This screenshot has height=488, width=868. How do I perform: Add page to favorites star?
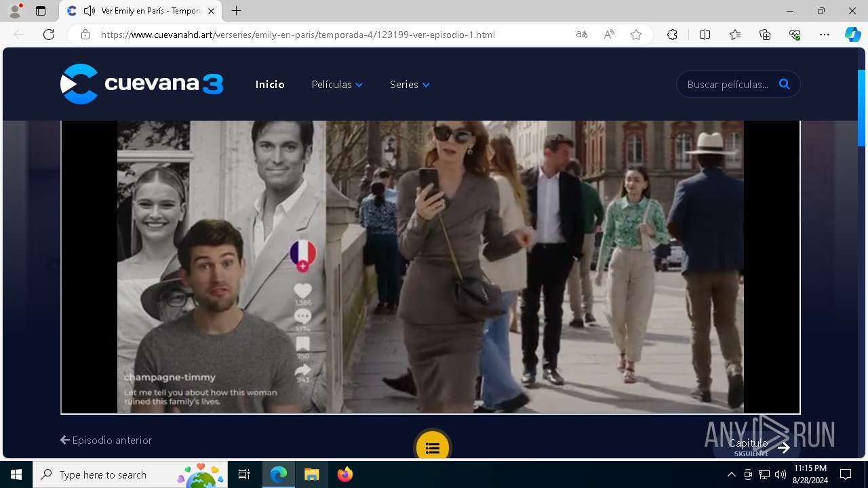coord(636,35)
